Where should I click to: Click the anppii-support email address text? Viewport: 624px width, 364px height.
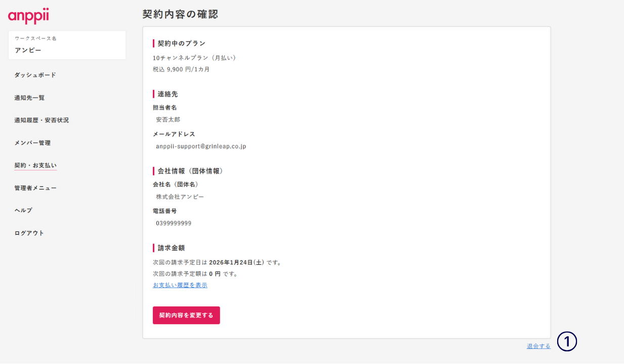click(201, 147)
